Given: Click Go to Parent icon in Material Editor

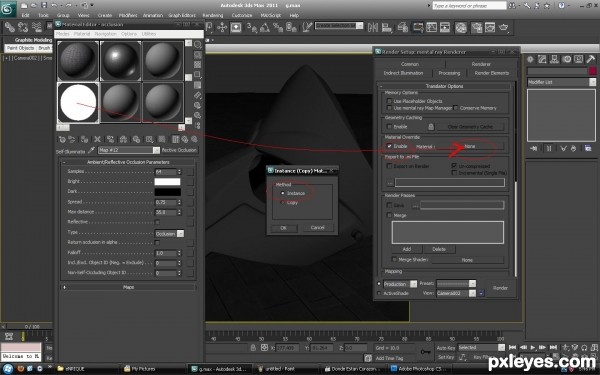Looking at the screenshot, I should tap(185, 139).
